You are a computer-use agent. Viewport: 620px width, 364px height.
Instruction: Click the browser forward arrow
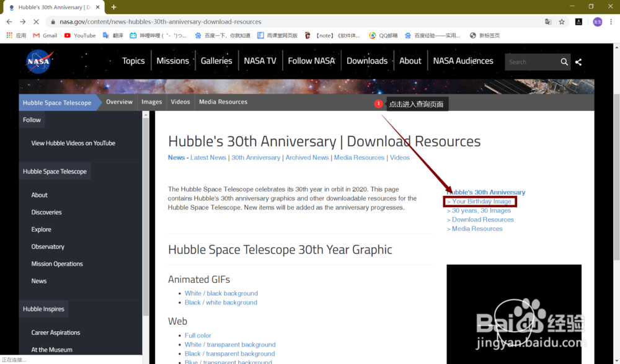(22, 22)
